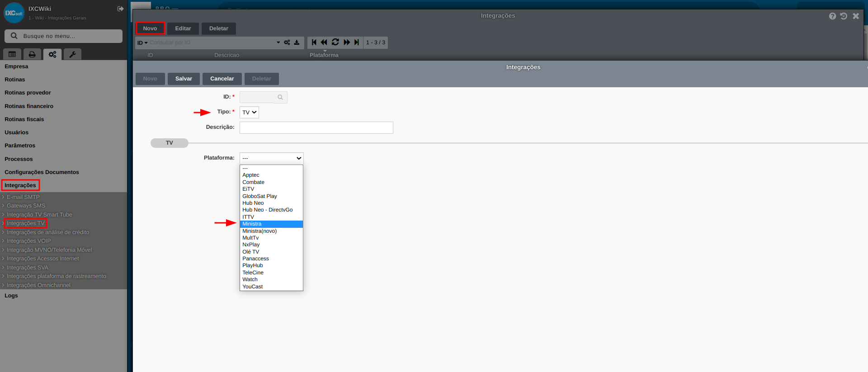
Task: Select Ministra(novo) option
Action: coord(271,231)
